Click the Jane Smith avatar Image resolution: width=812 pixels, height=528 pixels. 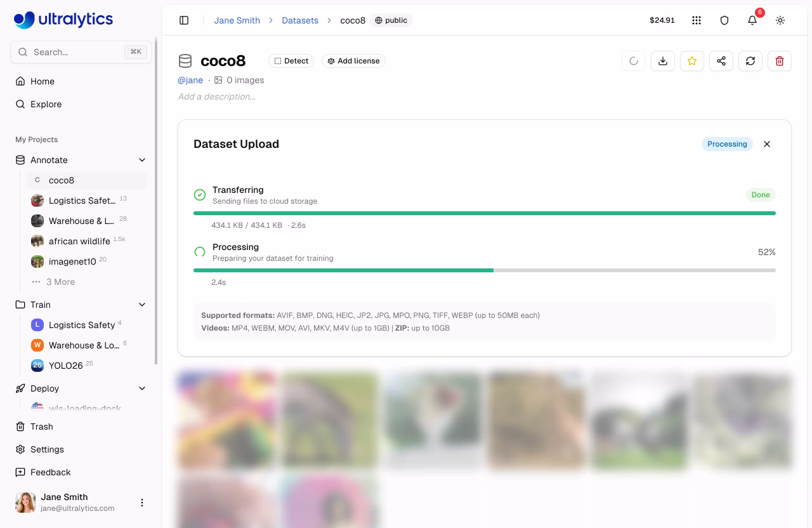click(25, 503)
